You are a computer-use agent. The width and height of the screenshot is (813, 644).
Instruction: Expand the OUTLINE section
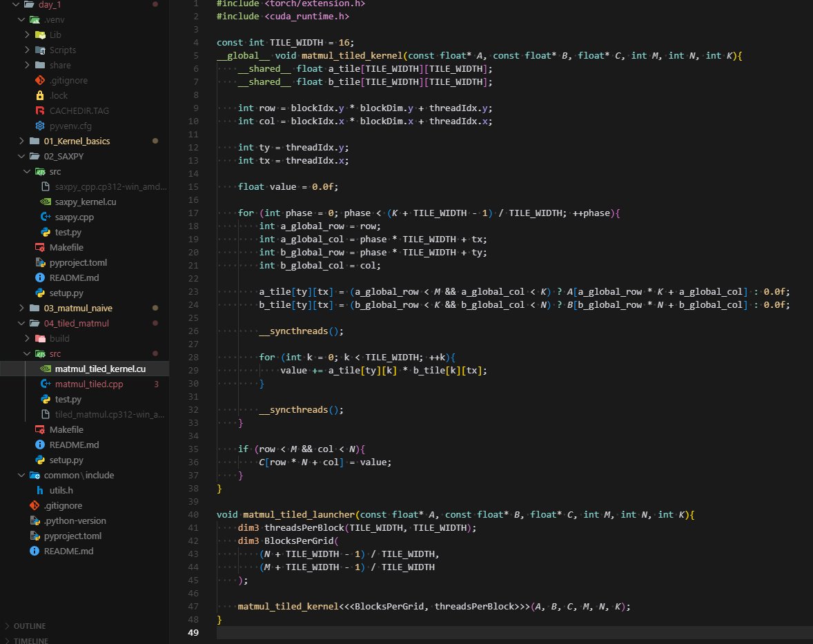pyautogui.click(x=28, y=626)
